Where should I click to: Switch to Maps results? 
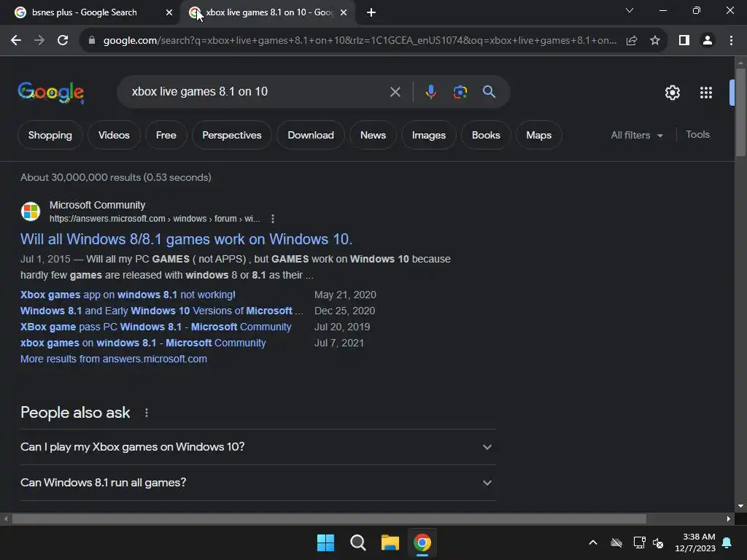539,135
